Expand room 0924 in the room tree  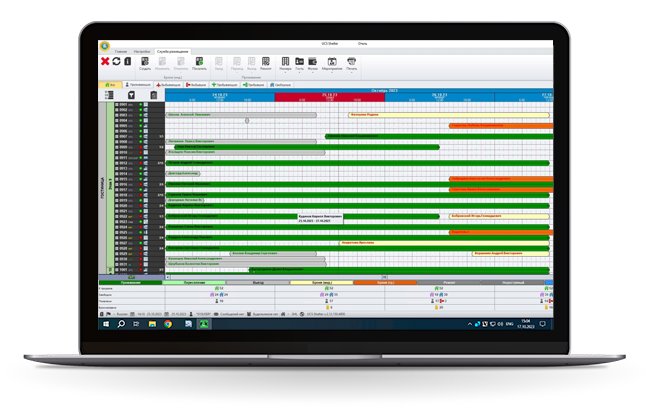[x=117, y=227]
